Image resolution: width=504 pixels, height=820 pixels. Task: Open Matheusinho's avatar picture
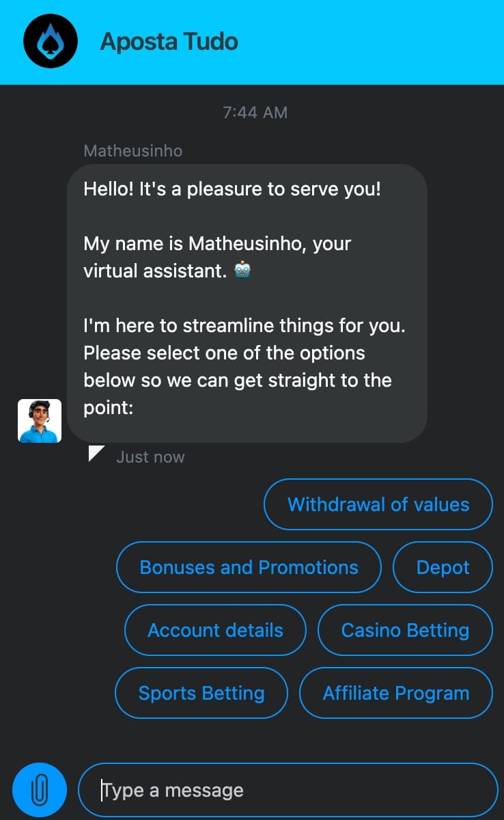point(40,421)
